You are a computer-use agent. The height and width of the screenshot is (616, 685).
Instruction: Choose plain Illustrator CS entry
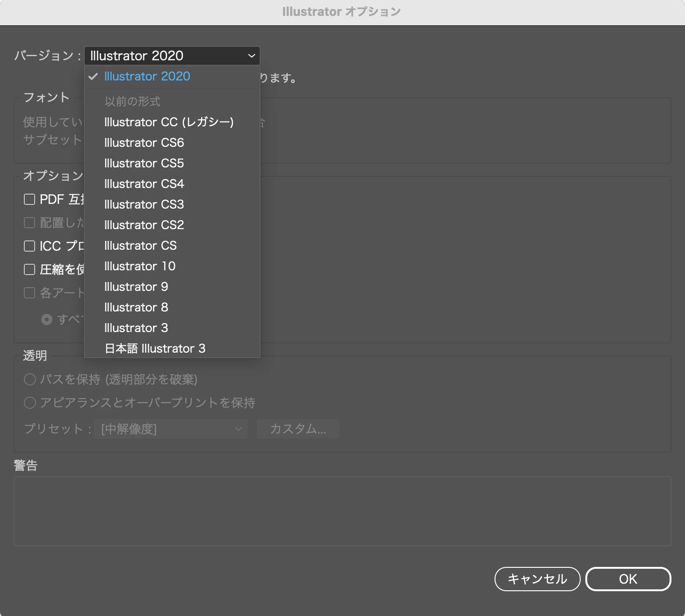(172, 246)
